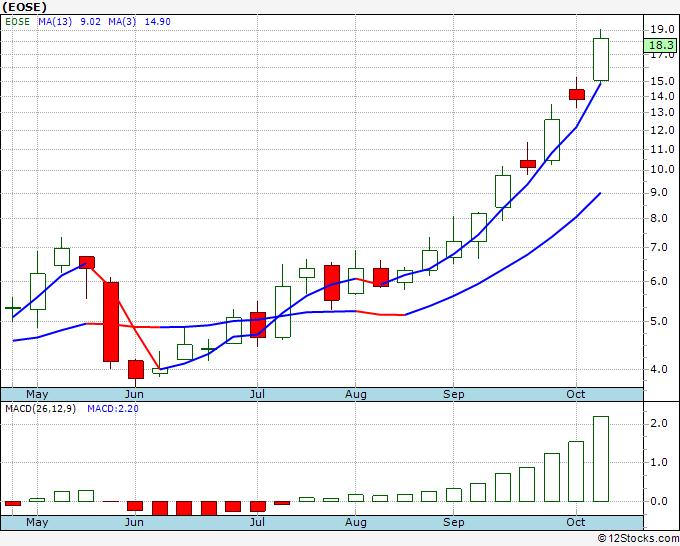This screenshot has width=680, height=546.
Task: Click Jul on the MACD panel axis
Action: coord(257,523)
